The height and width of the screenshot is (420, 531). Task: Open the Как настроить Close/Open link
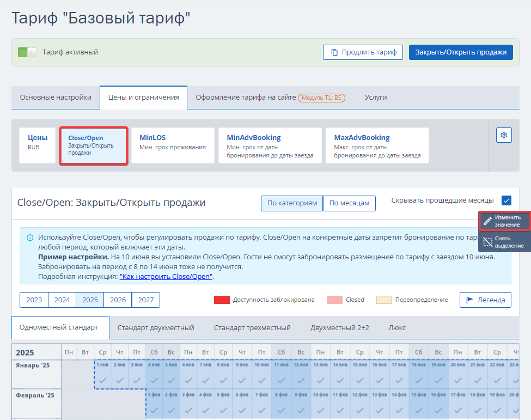pos(166,277)
